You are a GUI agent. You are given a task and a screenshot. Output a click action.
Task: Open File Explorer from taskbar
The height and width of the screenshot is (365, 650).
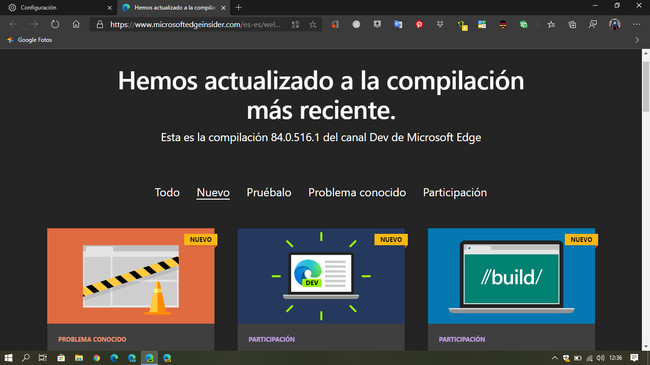(79, 358)
